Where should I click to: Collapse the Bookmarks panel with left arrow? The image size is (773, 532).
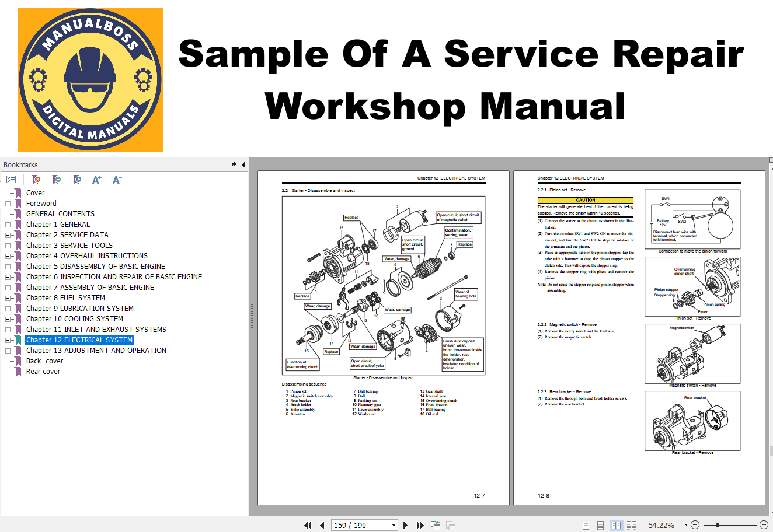(243, 164)
